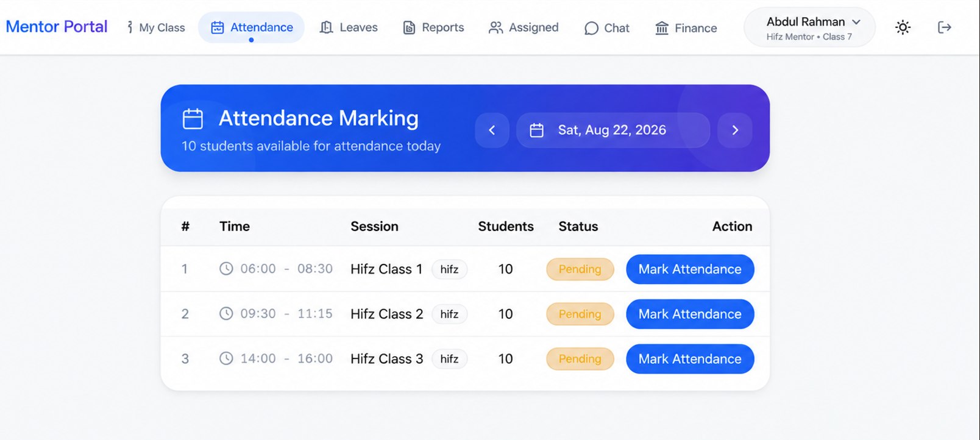Click the Status column header

[578, 226]
